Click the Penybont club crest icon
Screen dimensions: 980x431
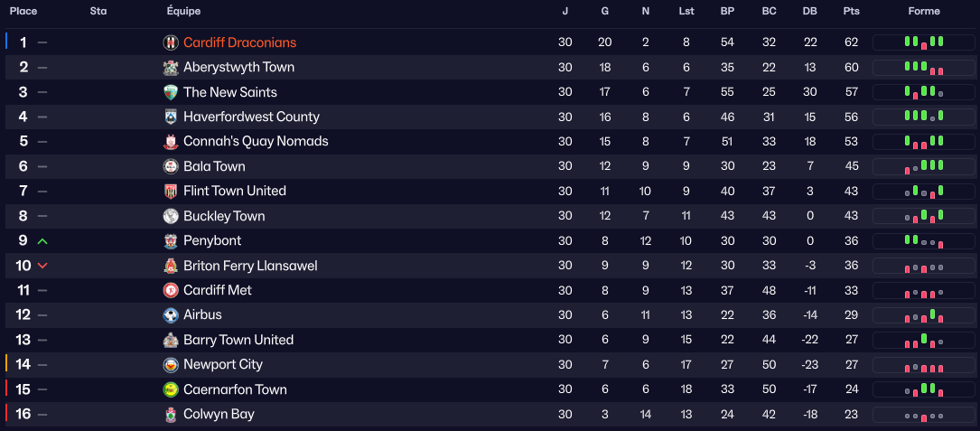(x=171, y=241)
